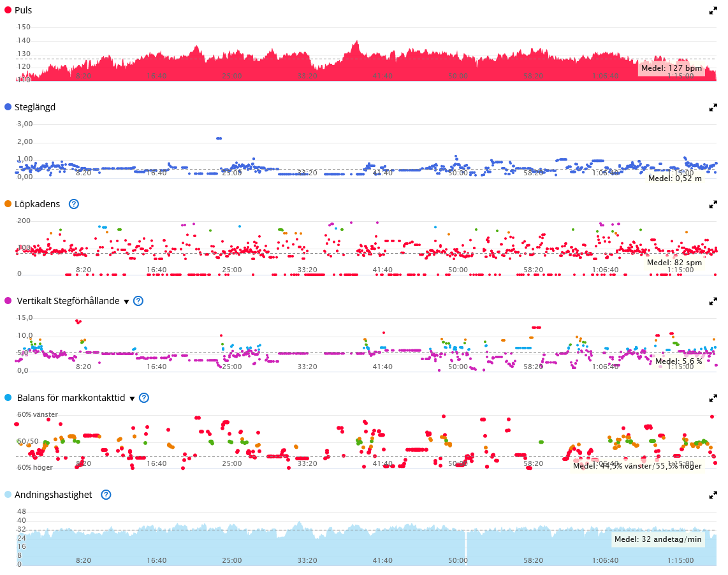The width and height of the screenshot is (728, 575).
Task: Click the '60% vänster' axis label
Action: [x=38, y=414]
